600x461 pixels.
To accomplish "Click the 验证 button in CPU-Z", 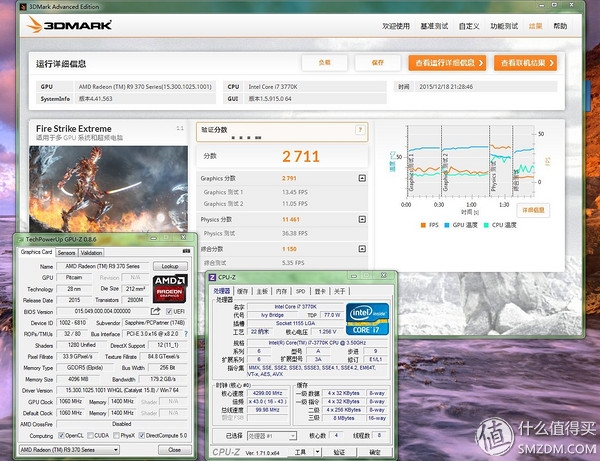I will 339,452.
